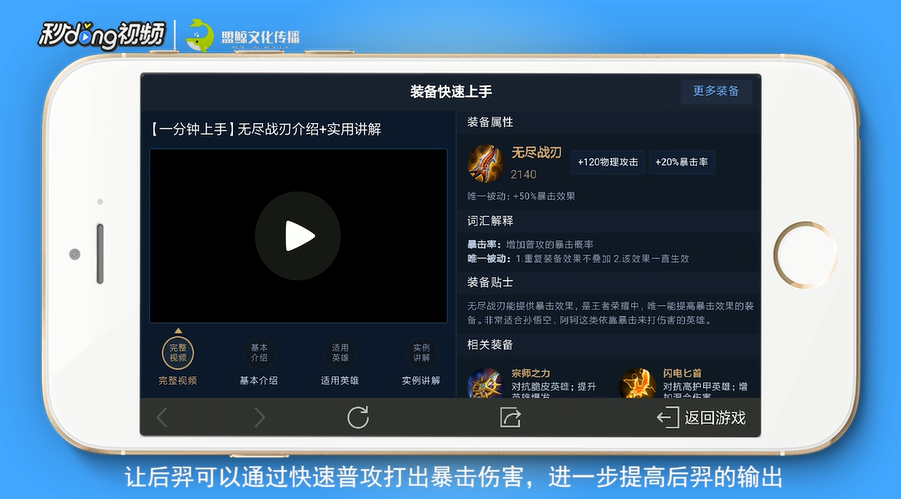
Task: Tap the 装备快速上手 page title
Action: (451, 91)
